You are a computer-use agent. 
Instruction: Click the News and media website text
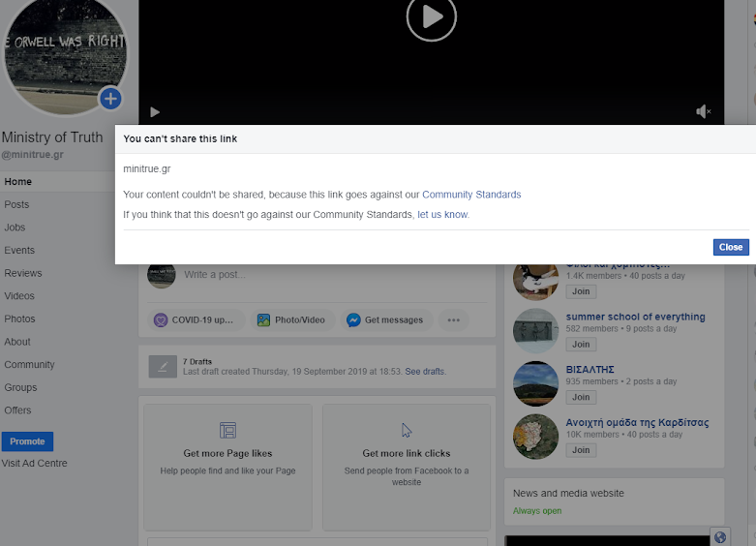pos(568,493)
